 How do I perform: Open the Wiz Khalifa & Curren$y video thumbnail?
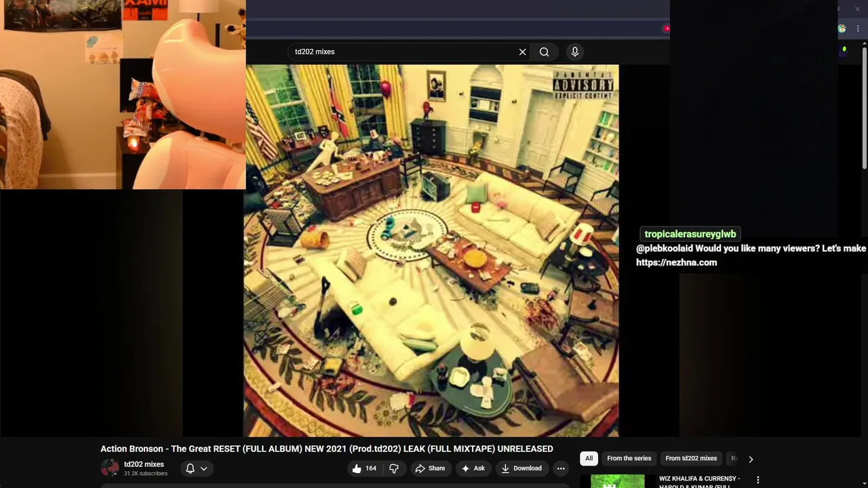click(x=618, y=481)
